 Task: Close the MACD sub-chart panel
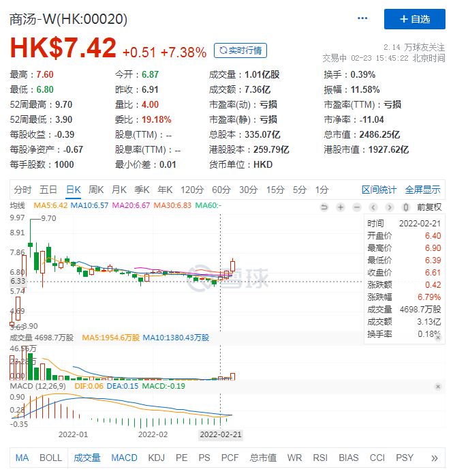pos(437,387)
